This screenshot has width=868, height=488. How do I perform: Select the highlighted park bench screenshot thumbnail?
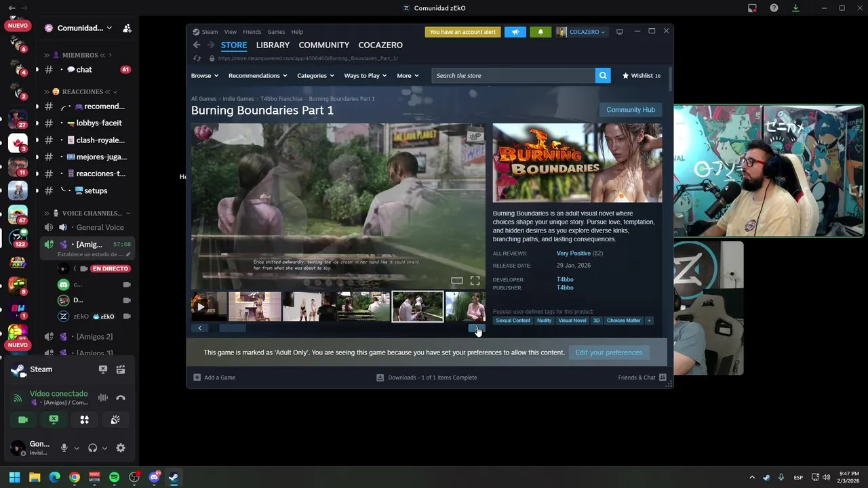418,307
